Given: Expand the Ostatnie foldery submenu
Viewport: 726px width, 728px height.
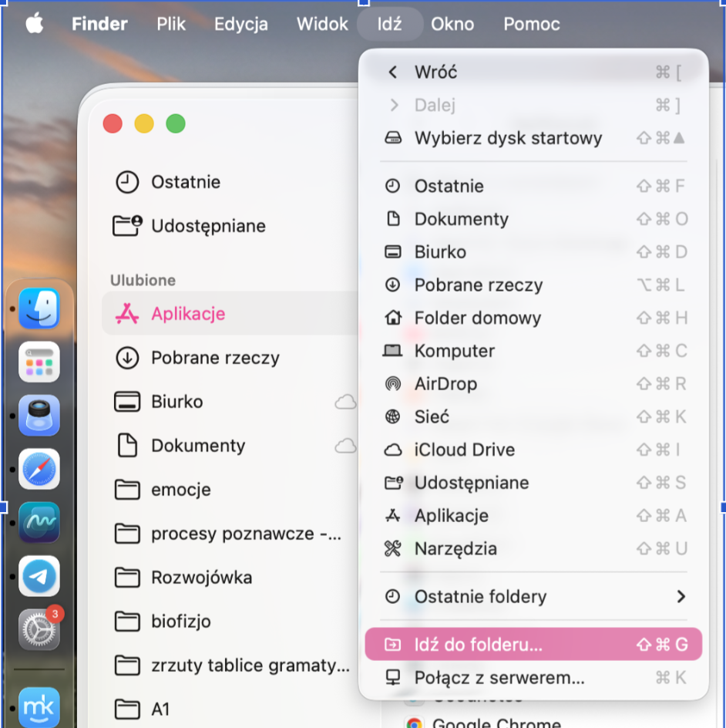Looking at the screenshot, I should click(x=533, y=596).
